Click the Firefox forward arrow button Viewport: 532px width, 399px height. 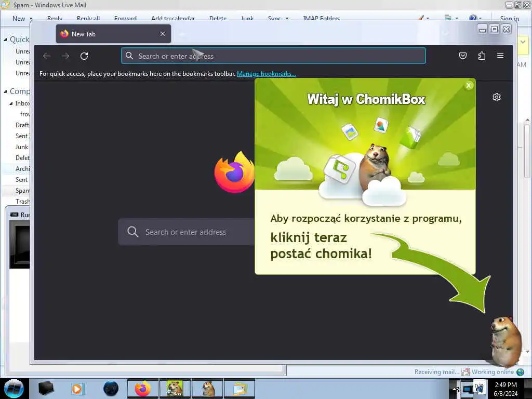[65, 56]
